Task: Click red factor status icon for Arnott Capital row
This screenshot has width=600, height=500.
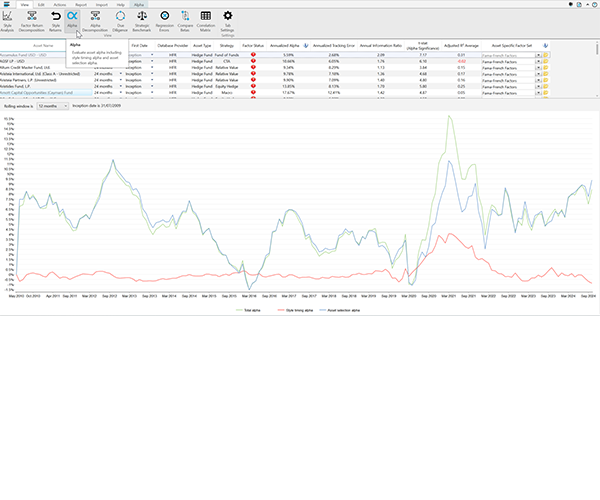Action: click(253, 93)
